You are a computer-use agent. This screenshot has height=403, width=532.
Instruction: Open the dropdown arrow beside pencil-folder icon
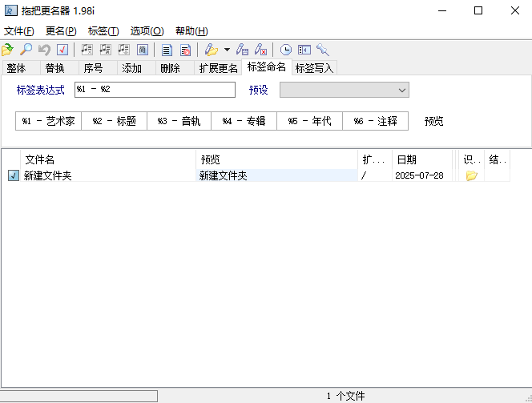click(x=227, y=50)
